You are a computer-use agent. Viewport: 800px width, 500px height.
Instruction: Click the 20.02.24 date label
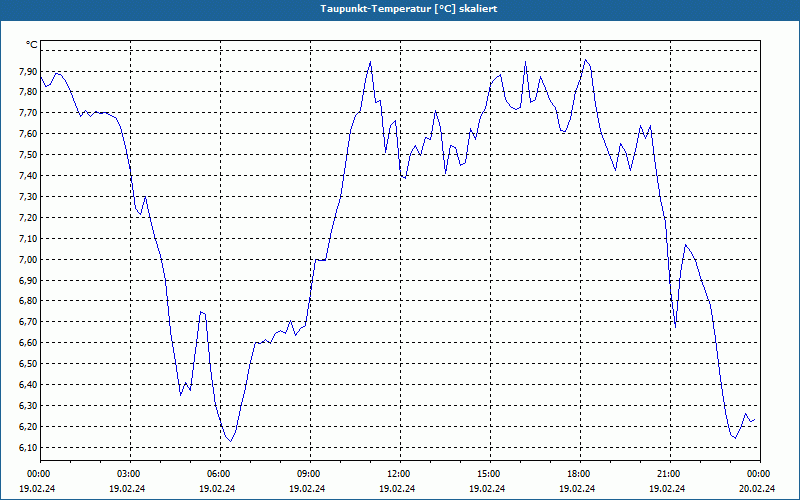[x=757, y=488]
